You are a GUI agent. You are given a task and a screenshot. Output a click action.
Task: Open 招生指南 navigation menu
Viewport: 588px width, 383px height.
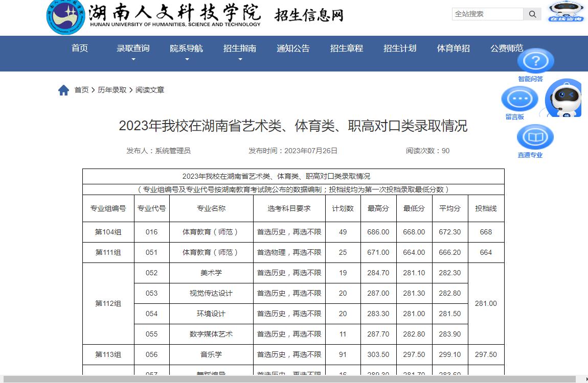(240, 49)
